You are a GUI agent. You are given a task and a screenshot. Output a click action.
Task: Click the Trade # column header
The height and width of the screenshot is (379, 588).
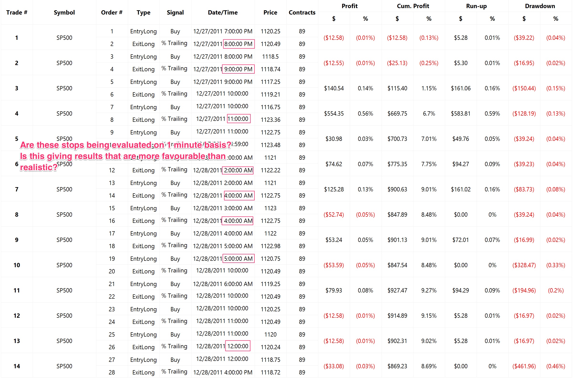(x=17, y=13)
